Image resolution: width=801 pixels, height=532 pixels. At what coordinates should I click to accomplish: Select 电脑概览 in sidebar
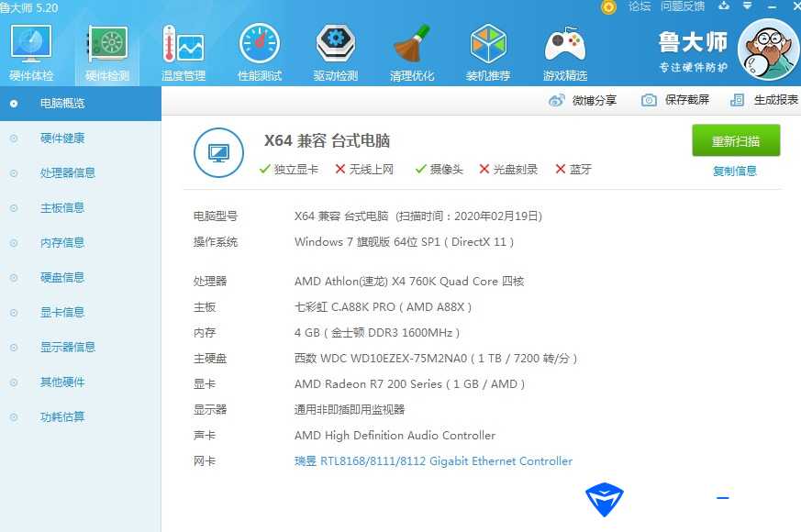(81, 104)
